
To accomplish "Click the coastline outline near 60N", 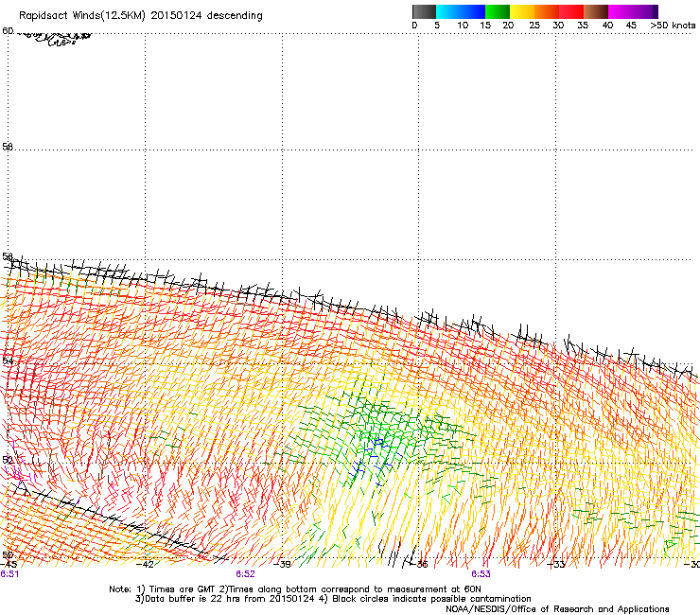I will click(x=55, y=38).
